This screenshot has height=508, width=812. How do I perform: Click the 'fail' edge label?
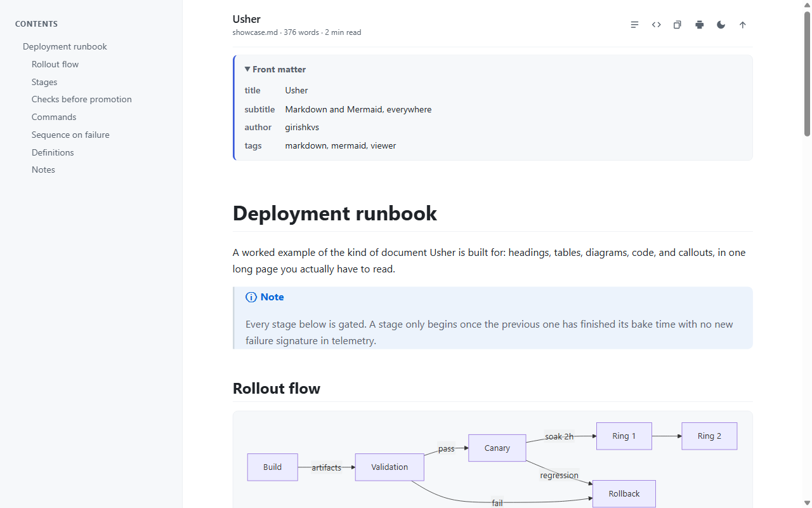coord(497,503)
